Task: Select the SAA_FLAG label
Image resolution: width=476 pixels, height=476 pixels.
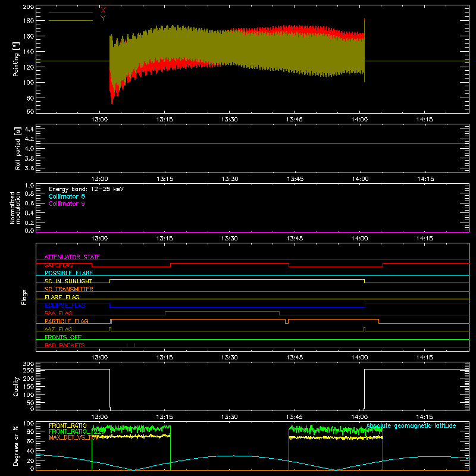Action: 58,313
